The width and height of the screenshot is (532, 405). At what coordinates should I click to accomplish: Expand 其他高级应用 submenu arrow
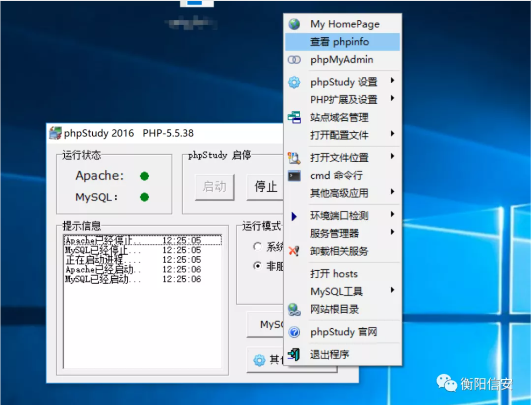click(392, 192)
